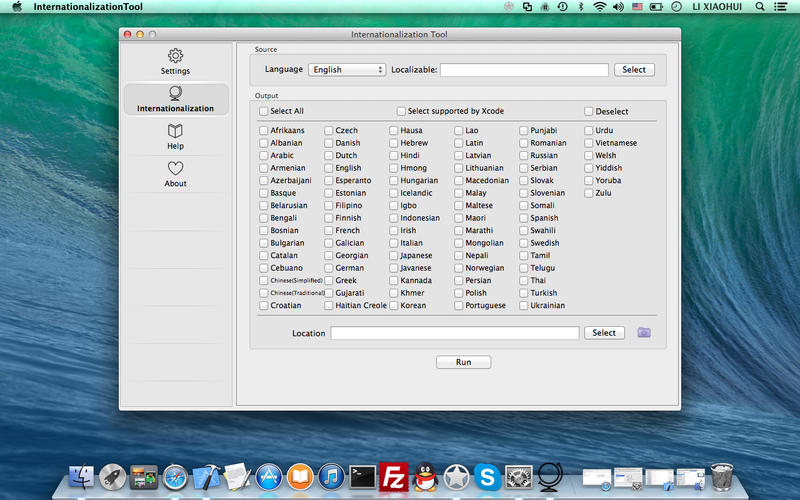This screenshot has width=800, height=500.
Task: Open the About heart icon
Action: point(175,169)
